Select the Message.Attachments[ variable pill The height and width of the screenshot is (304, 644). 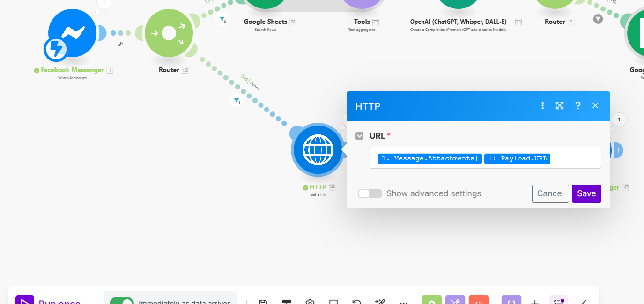430,158
